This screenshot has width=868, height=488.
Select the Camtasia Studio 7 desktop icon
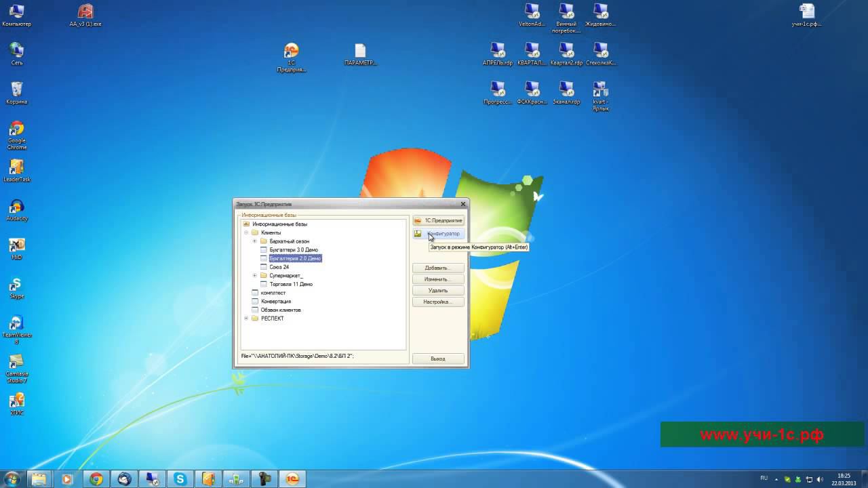pyautogui.click(x=16, y=367)
